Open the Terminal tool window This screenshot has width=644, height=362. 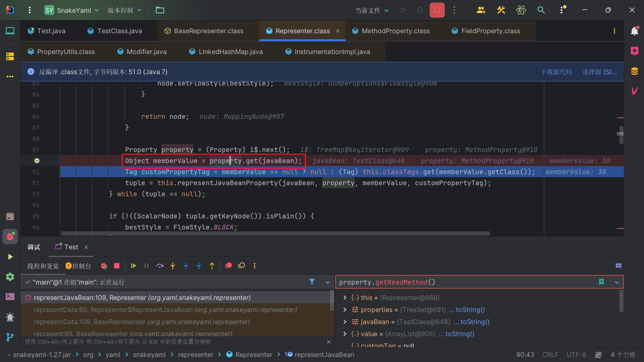click(10, 297)
